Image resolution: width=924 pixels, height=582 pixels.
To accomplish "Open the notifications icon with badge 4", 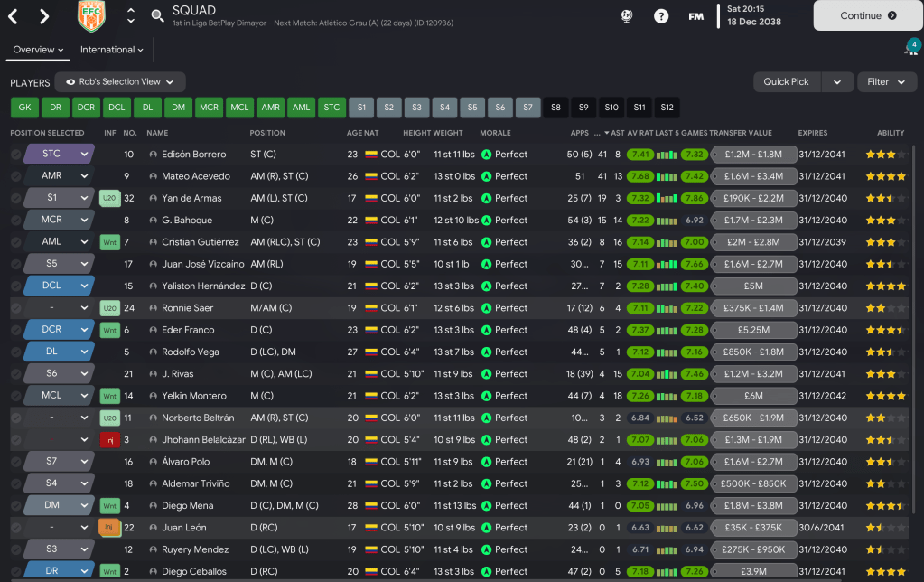I will click(x=911, y=47).
